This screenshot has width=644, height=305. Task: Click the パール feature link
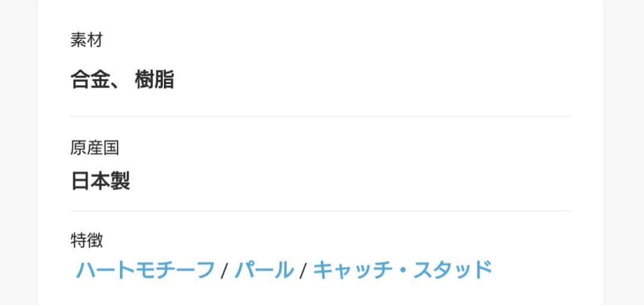(x=264, y=270)
